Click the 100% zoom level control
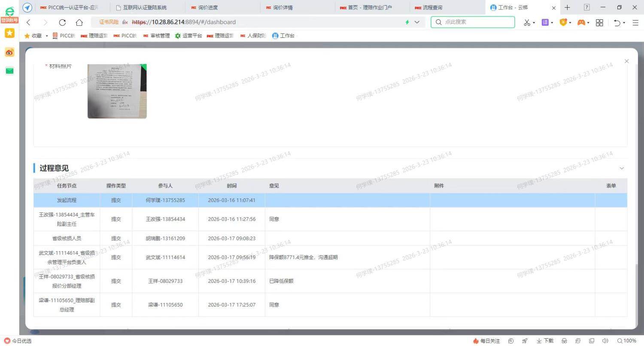Image resolution: width=644 pixels, height=346 pixels. (x=627, y=341)
